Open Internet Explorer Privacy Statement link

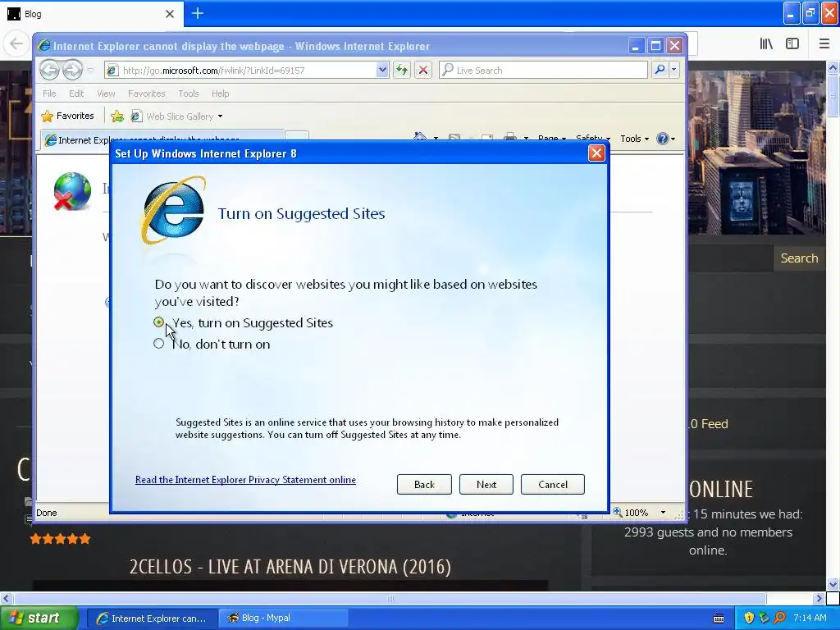pos(245,480)
